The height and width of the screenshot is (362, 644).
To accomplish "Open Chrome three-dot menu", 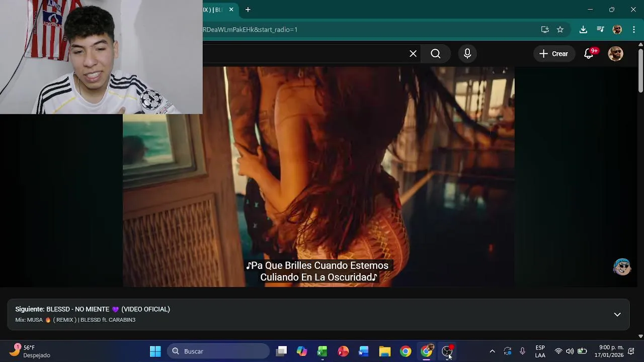I will point(634,30).
